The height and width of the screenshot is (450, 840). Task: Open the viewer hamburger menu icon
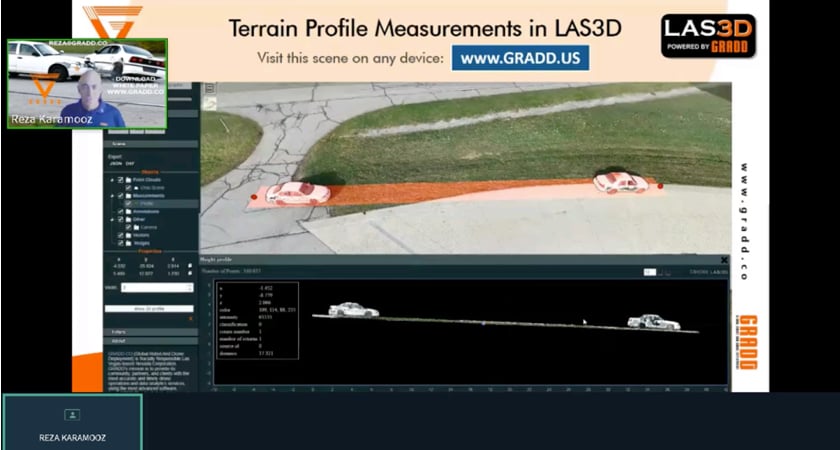click(x=209, y=89)
